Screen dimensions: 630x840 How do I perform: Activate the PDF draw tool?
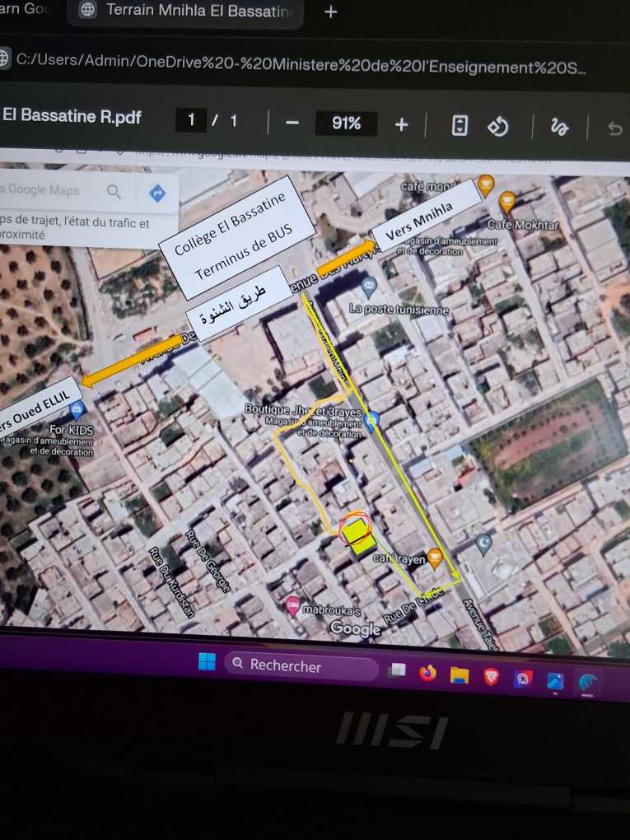pyautogui.click(x=559, y=128)
